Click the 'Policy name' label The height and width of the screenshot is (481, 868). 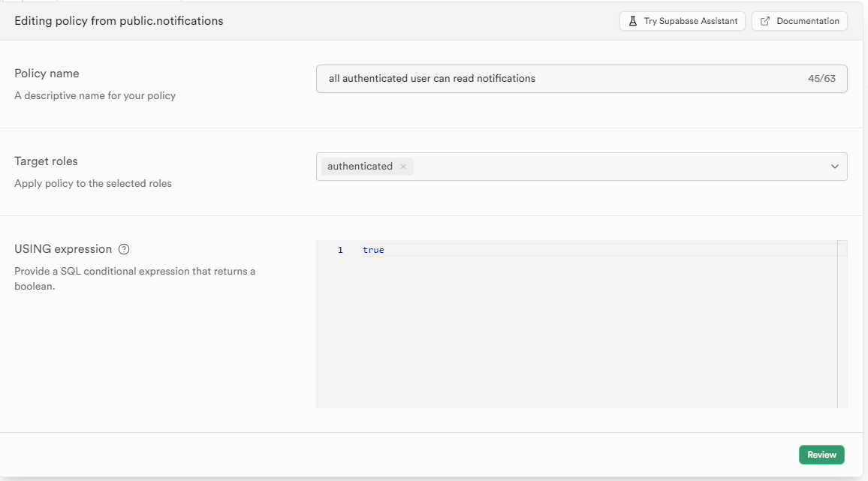tap(47, 74)
